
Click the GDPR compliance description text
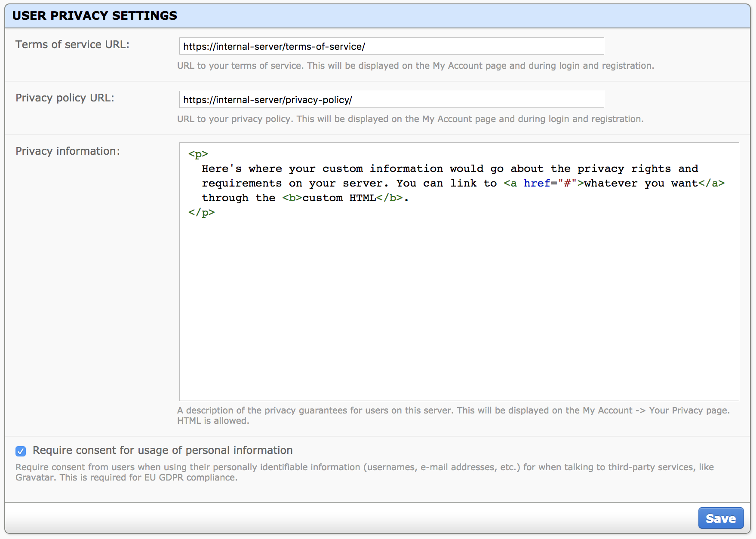click(x=365, y=472)
